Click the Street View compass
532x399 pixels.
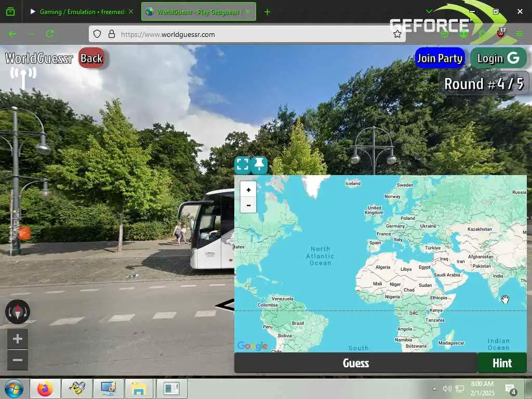click(18, 312)
